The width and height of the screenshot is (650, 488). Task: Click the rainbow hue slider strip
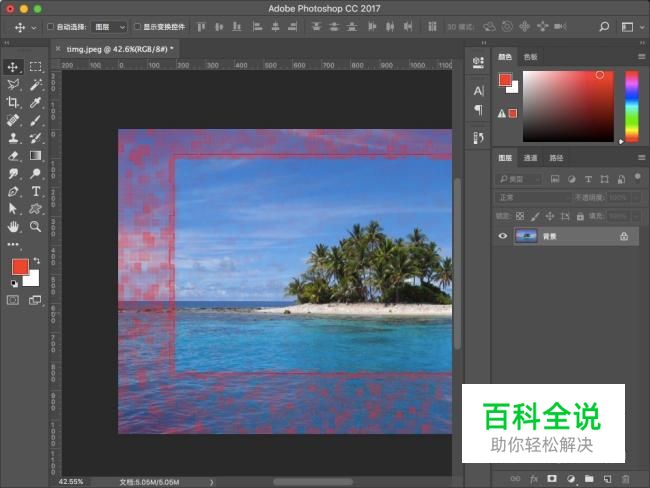[632, 105]
